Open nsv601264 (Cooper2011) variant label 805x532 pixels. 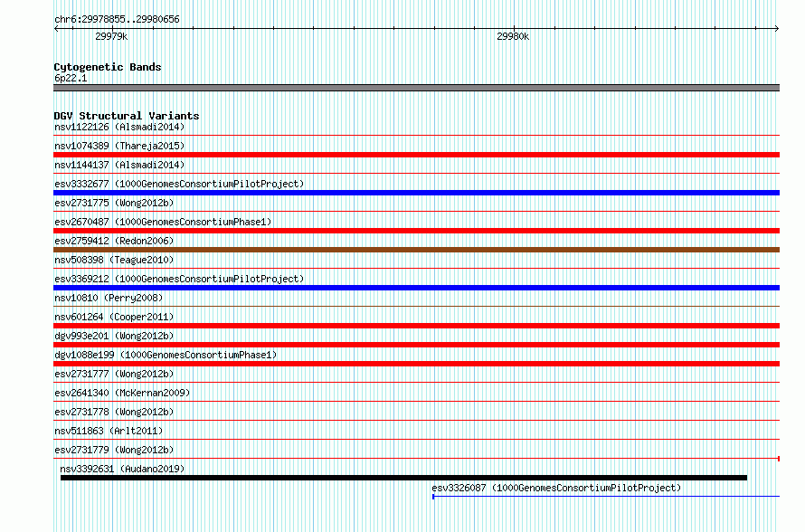(x=114, y=317)
